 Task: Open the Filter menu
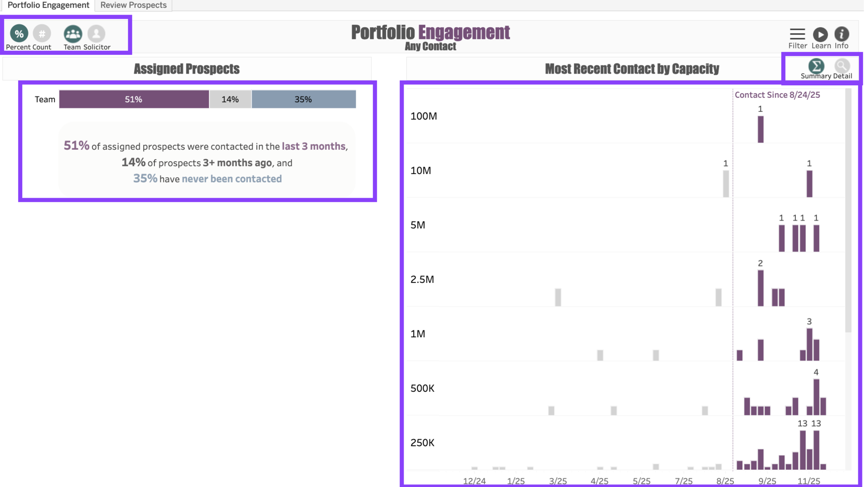(x=797, y=34)
